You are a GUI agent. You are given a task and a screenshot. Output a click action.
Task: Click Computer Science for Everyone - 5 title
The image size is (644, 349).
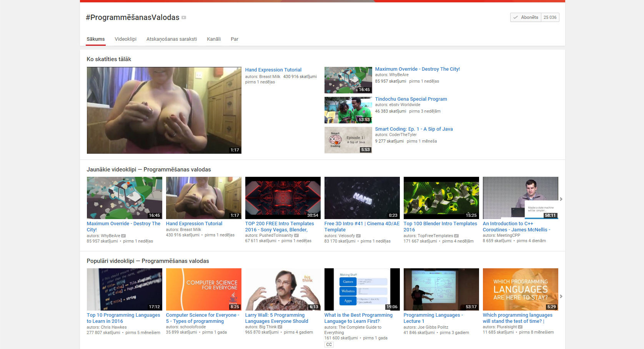tap(203, 318)
